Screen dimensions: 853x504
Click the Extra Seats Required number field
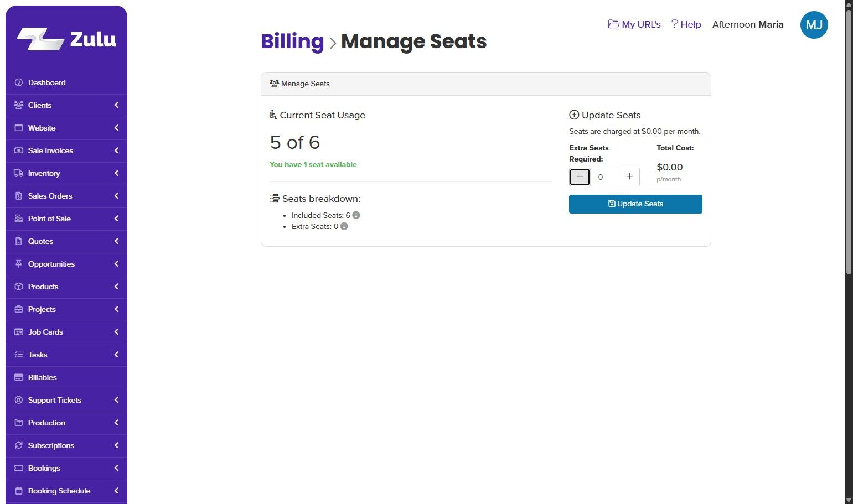coord(604,177)
